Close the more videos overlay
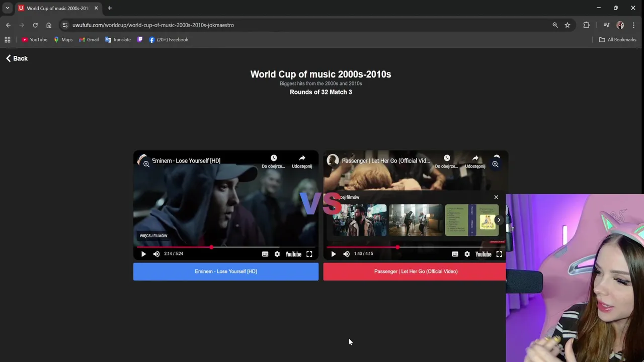This screenshot has height=362, width=644. tap(496, 197)
